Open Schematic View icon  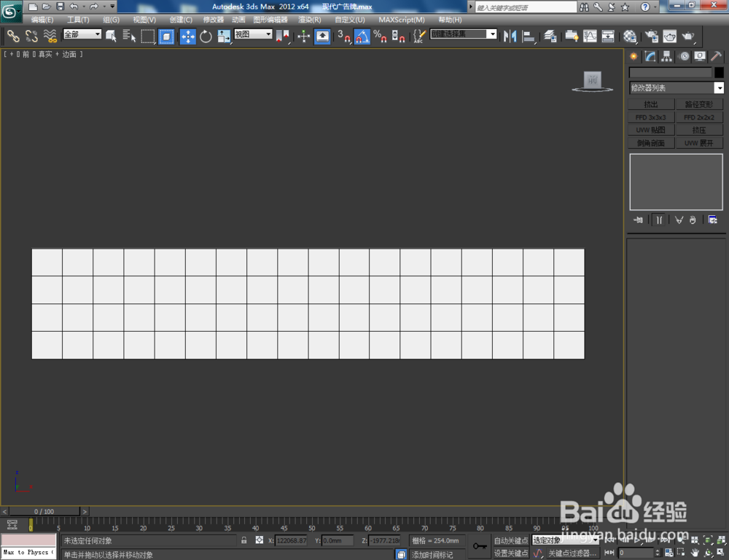click(x=608, y=36)
